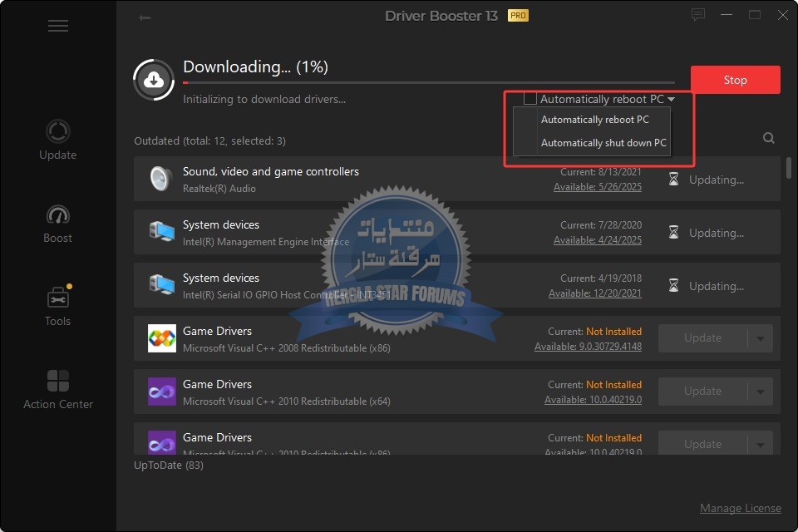
Task: Open the Manage License link
Action: point(740,508)
